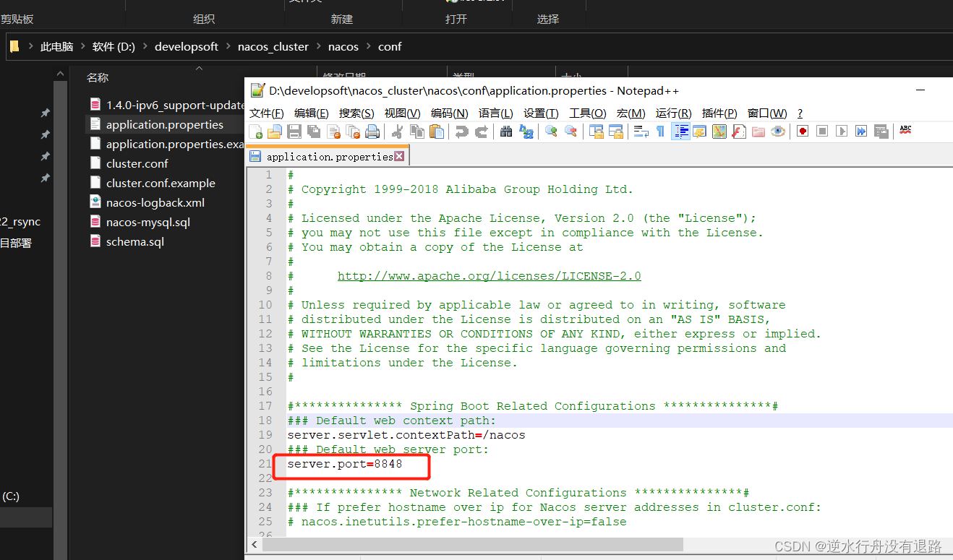Open the 搜索(S) menu
The image size is (953, 560).
point(356,113)
